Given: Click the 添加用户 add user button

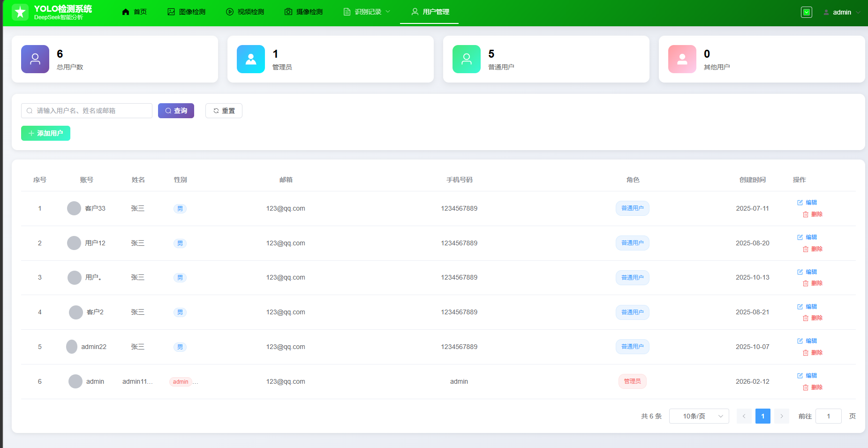Looking at the screenshot, I should pyautogui.click(x=45, y=133).
